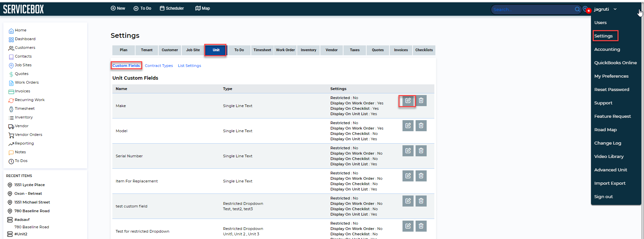Viewport: 644px width, 239px height.
Task: Open Advanced Unit in user menu
Action: point(610,170)
